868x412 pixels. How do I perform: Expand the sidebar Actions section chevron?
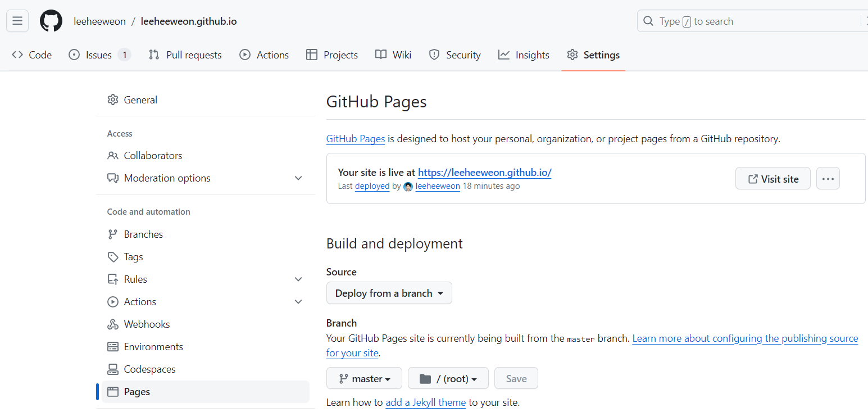pos(298,302)
